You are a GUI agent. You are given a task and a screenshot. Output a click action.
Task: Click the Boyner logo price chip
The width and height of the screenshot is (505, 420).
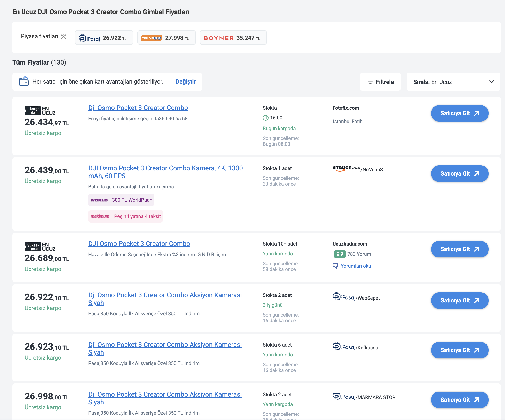tap(233, 38)
